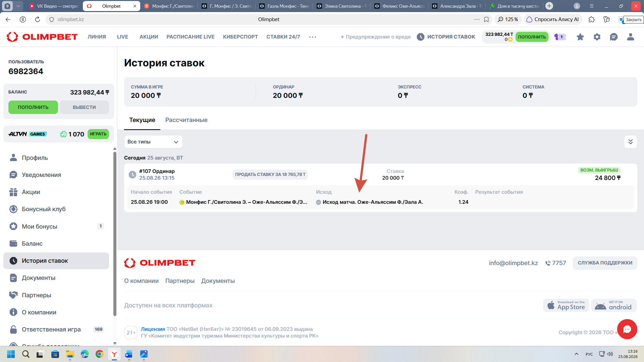Click Спросить Алису AI button
This screenshot has height=362, width=644.
click(x=553, y=19)
